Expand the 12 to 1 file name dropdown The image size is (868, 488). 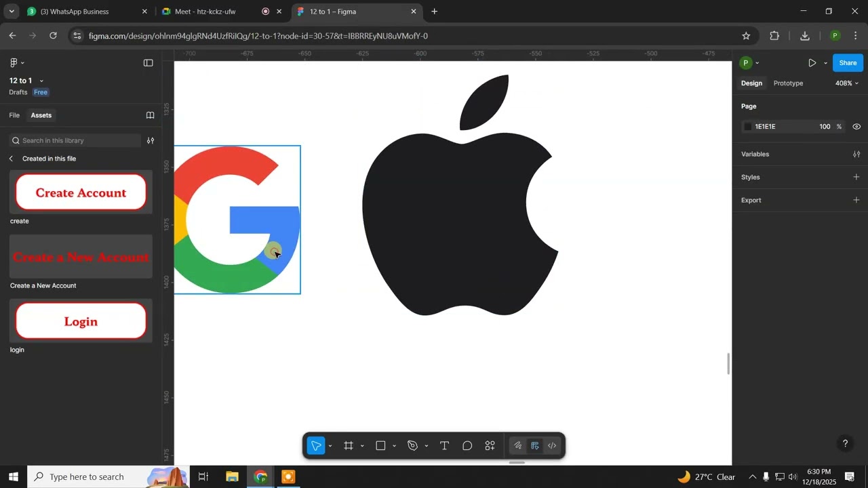(x=41, y=81)
